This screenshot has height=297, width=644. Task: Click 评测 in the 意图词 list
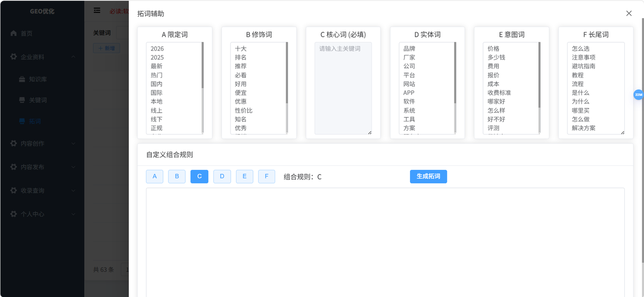coord(494,128)
